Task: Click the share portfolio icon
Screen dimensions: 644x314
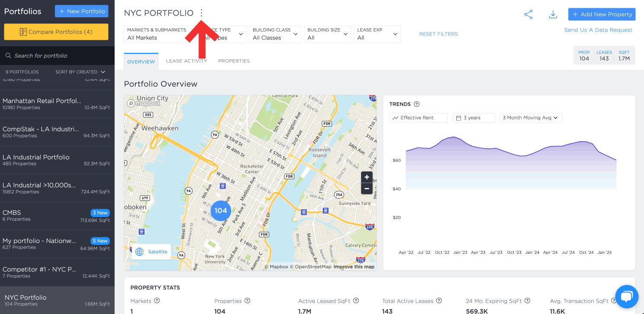Action: pos(529,14)
